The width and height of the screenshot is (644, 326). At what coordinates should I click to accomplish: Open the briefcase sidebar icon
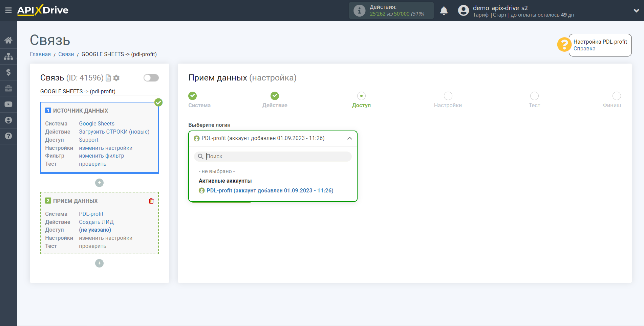pos(8,88)
